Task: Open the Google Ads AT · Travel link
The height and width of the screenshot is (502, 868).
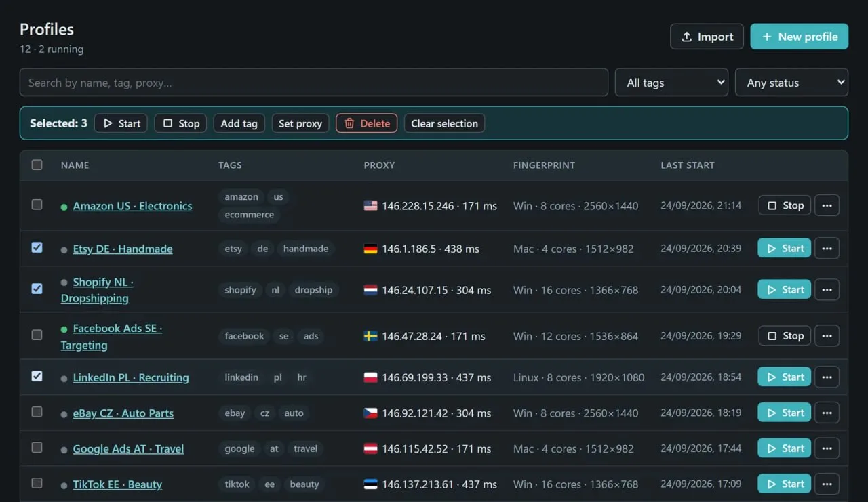Action: point(128,448)
